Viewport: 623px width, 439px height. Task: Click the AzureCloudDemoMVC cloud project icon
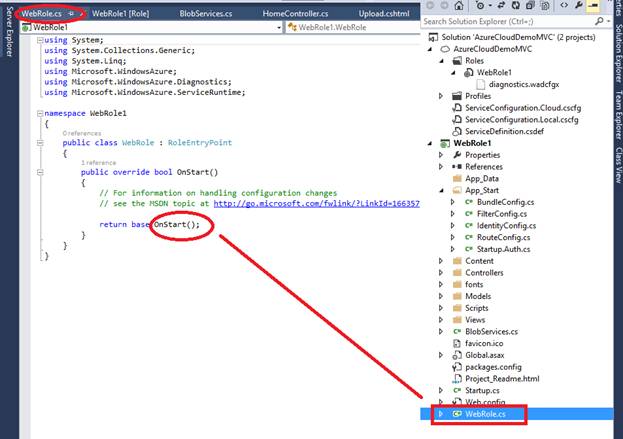(445, 49)
